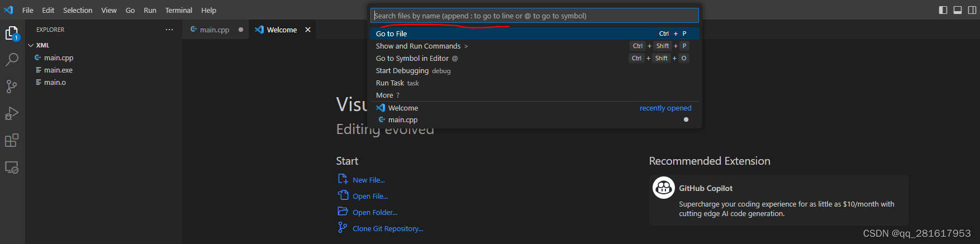This screenshot has width=980, height=244.
Task: Click unsaved dot on main.cpp tab
Action: pyautogui.click(x=241, y=30)
